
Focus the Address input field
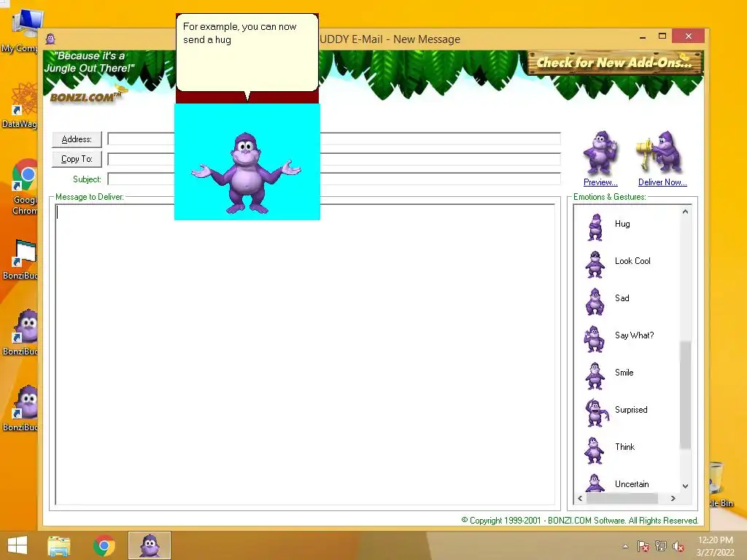tap(334, 139)
